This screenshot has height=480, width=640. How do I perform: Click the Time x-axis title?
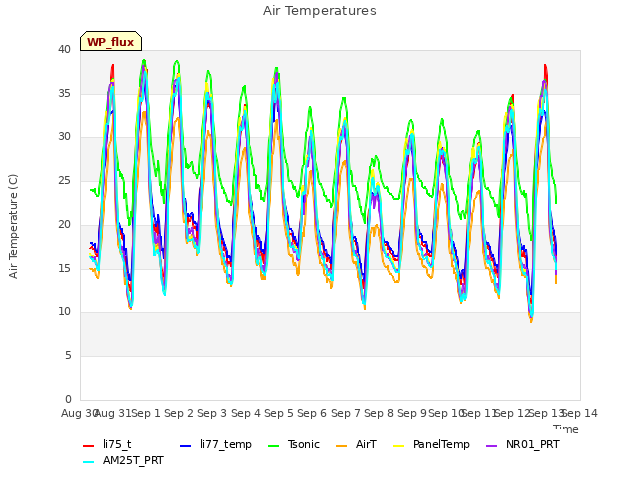pyautogui.click(x=566, y=429)
